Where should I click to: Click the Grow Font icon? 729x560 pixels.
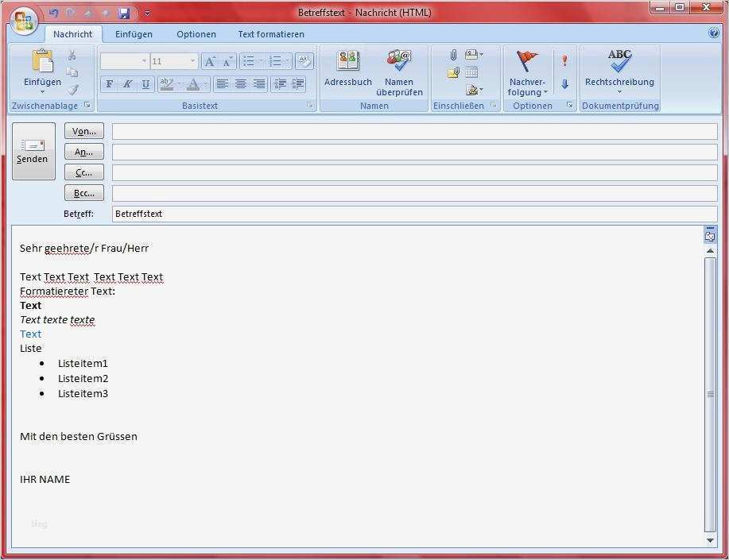coord(210,61)
